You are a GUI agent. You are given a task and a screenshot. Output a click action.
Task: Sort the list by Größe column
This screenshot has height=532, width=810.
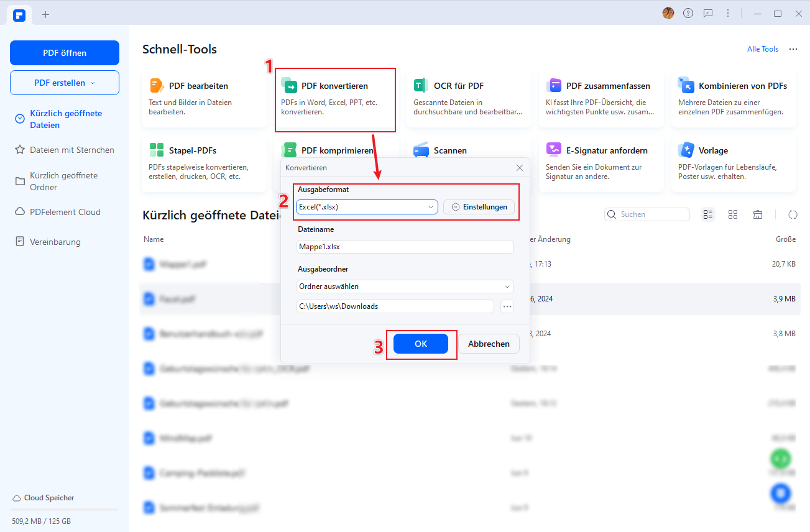tap(786, 239)
